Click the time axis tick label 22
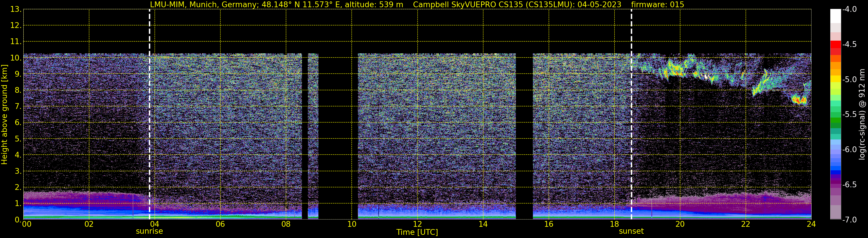868x238 pixels. (746, 224)
